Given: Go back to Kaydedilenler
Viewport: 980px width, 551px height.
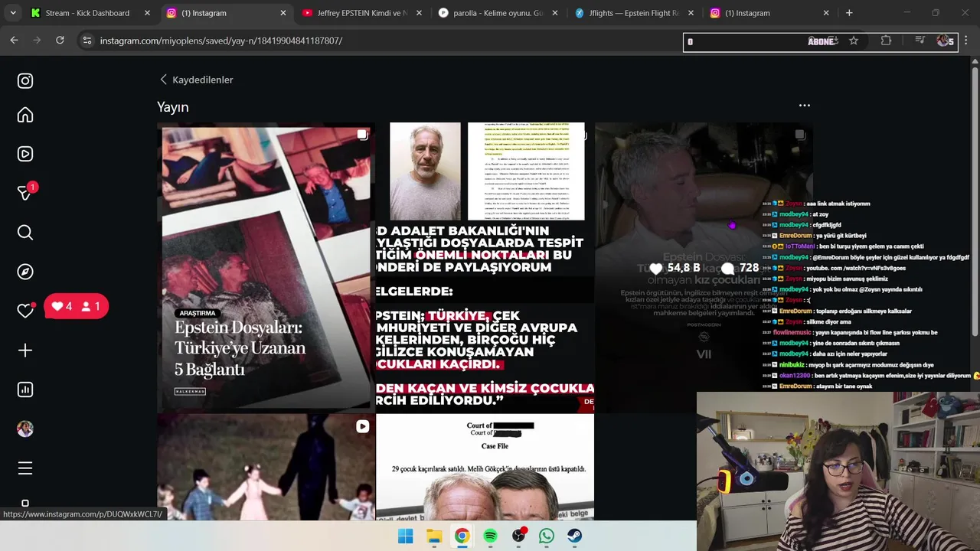Looking at the screenshot, I should point(196,80).
